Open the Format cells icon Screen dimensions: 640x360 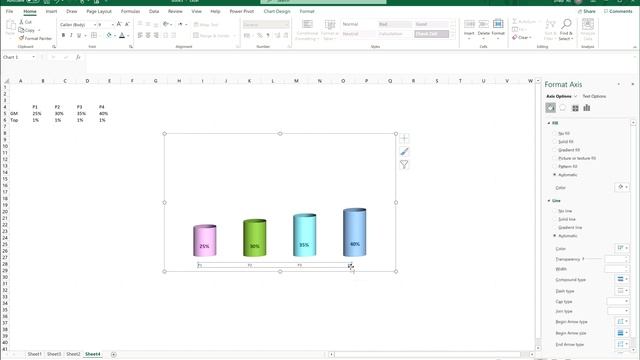click(498, 24)
